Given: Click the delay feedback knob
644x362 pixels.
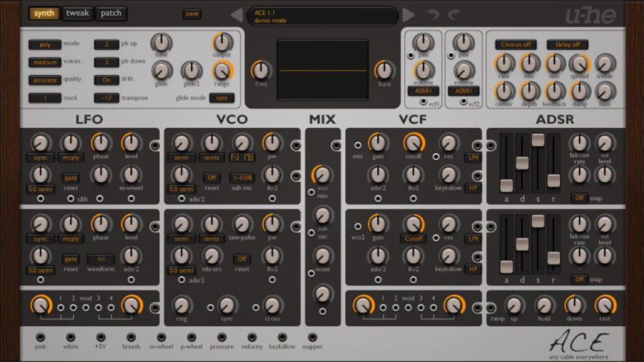Looking at the screenshot, I should [555, 92].
